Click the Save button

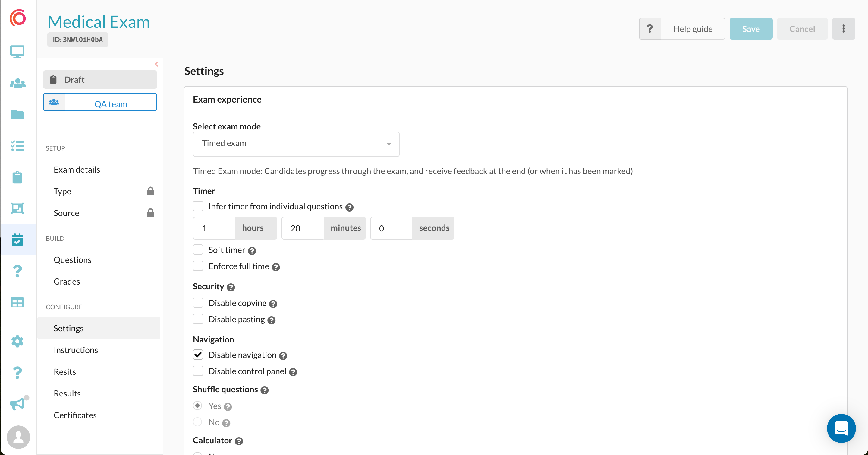750,29
